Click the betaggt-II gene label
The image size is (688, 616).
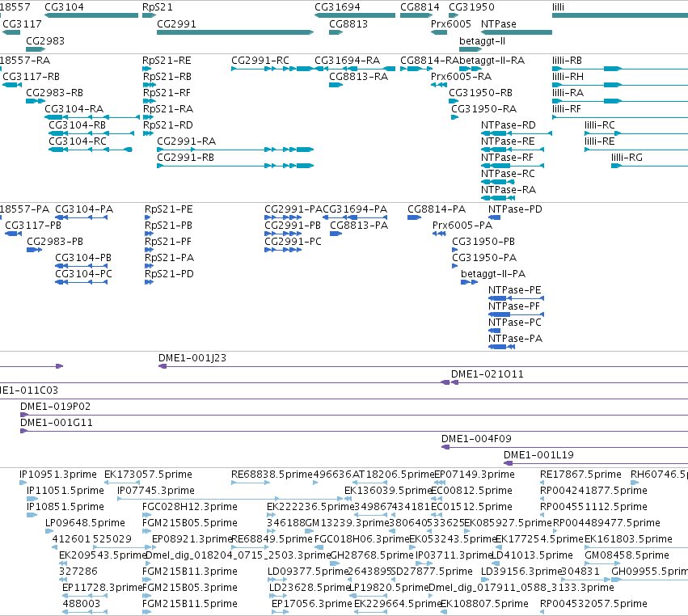tap(482, 40)
